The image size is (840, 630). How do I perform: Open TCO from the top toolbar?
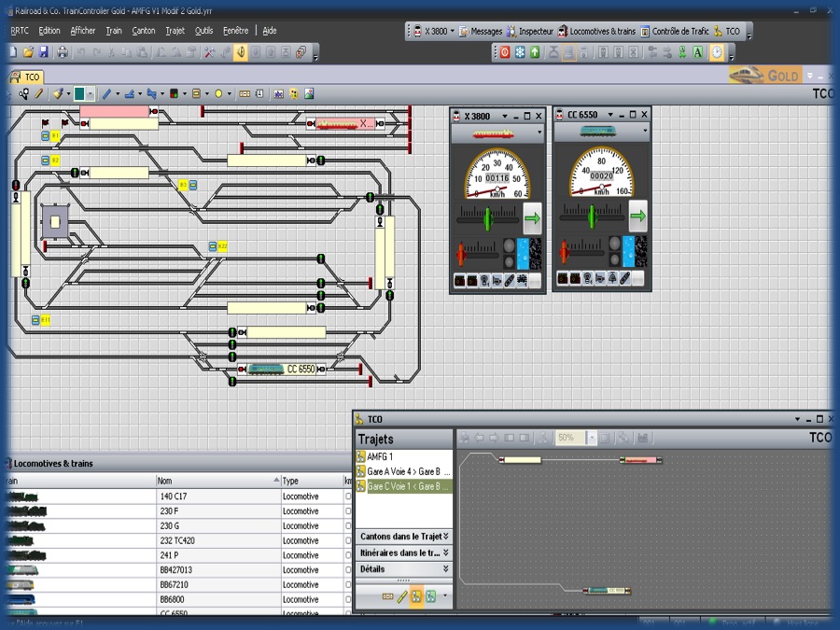(x=726, y=31)
